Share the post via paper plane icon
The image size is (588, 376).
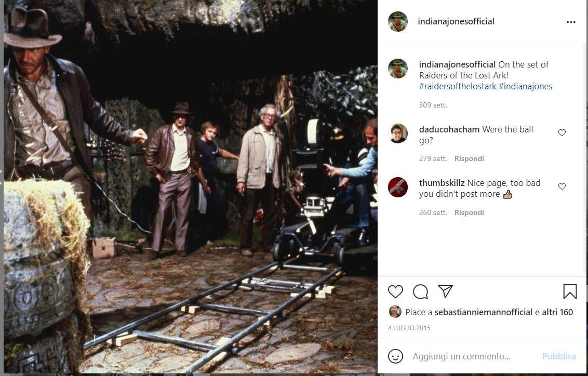(445, 291)
